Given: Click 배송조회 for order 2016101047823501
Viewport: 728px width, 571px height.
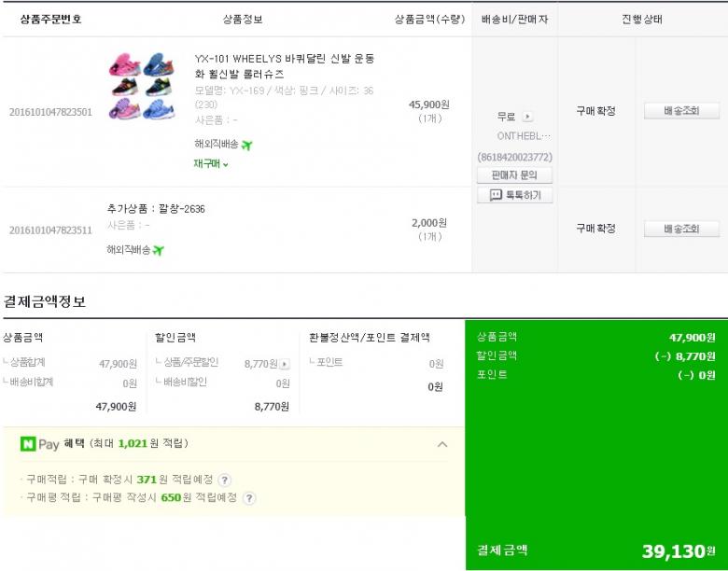Looking at the screenshot, I should (681, 111).
